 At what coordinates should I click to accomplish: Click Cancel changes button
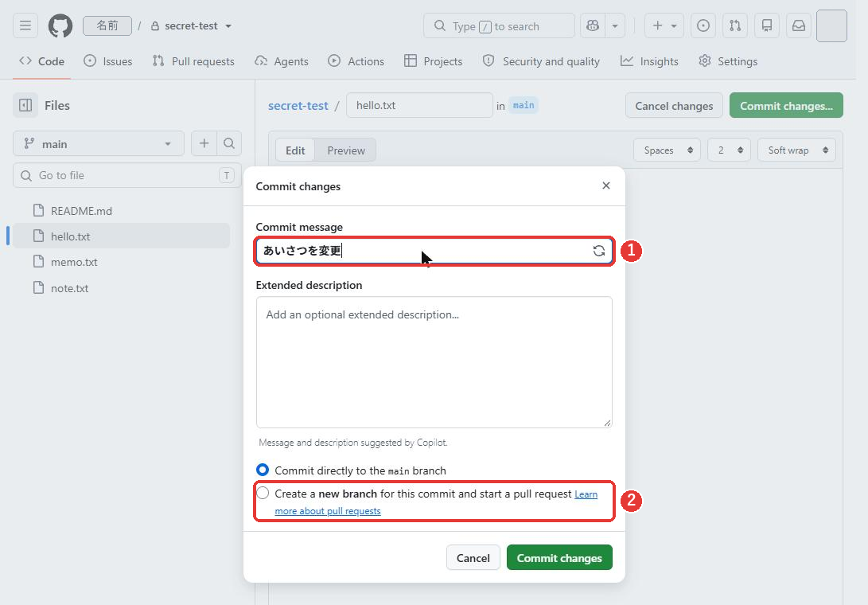point(674,105)
